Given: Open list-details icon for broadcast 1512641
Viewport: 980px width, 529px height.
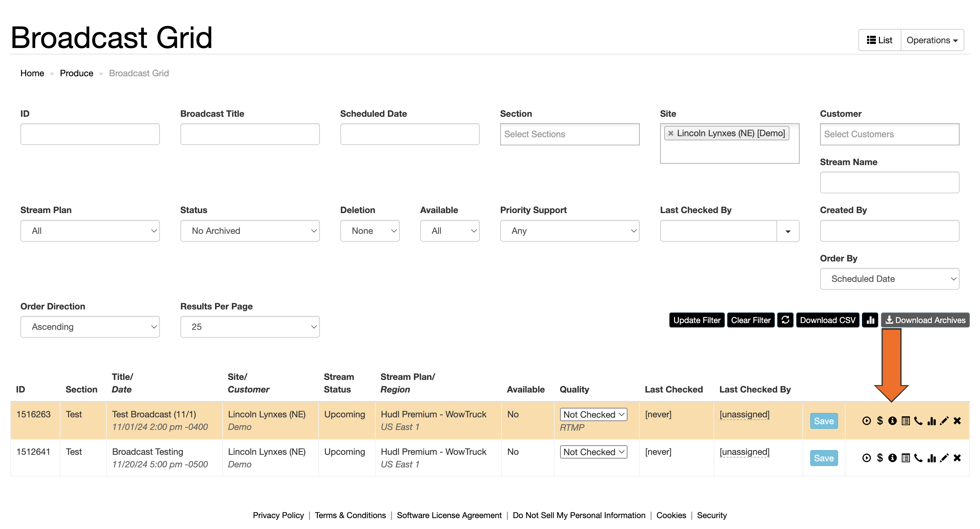Looking at the screenshot, I should [x=905, y=458].
